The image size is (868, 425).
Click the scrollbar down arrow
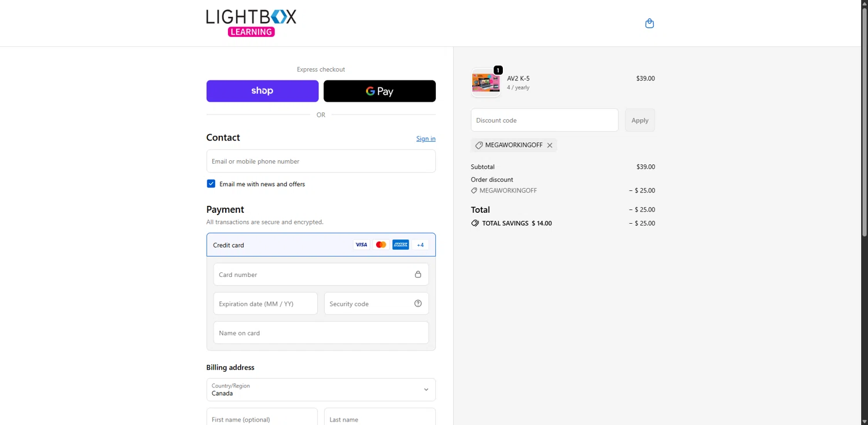pyautogui.click(x=865, y=422)
